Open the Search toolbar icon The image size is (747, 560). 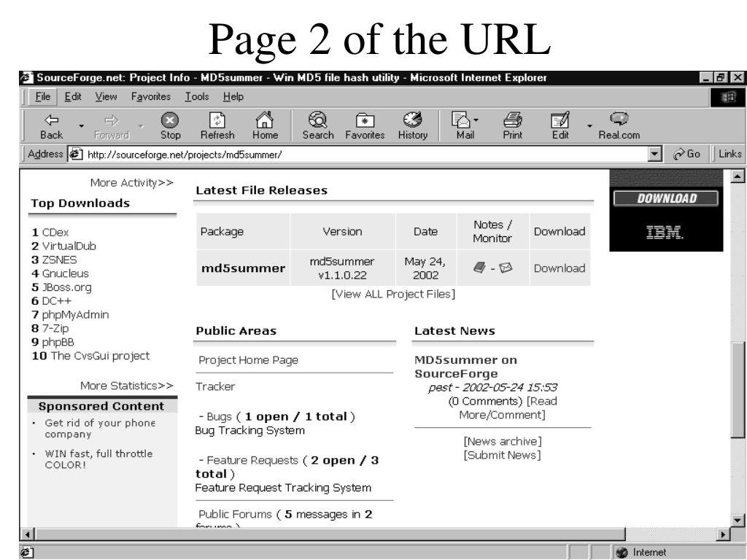318,126
